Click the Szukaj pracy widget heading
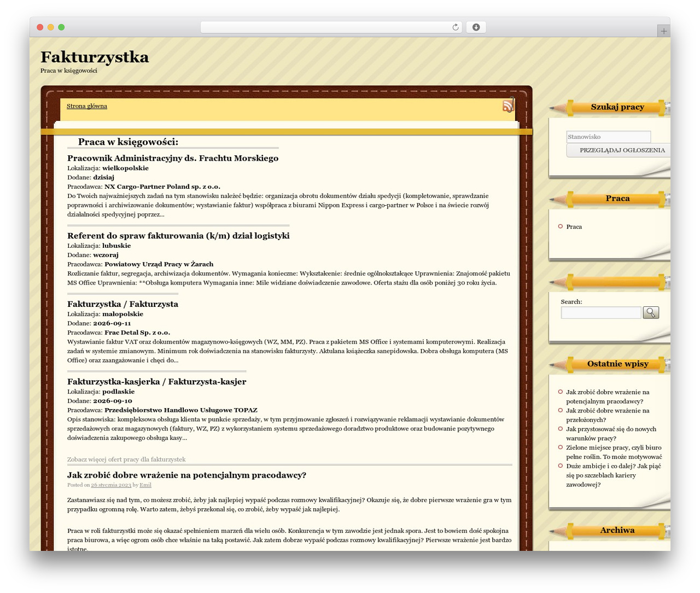This screenshot has width=700, height=593. coord(617,107)
